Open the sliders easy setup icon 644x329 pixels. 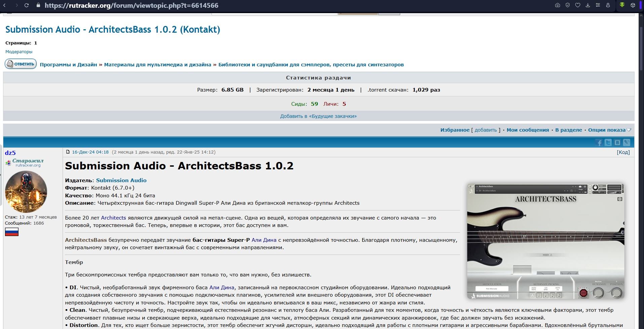click(x=598, y=5)
